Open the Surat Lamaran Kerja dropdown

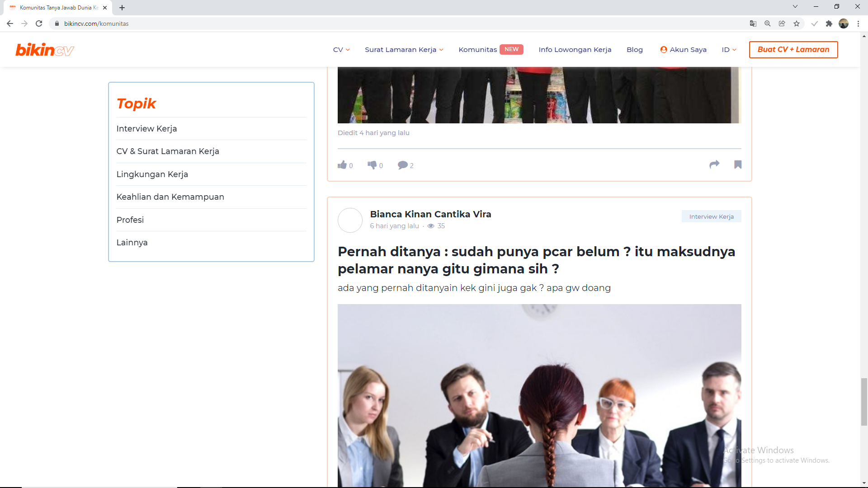coord(404,50)
